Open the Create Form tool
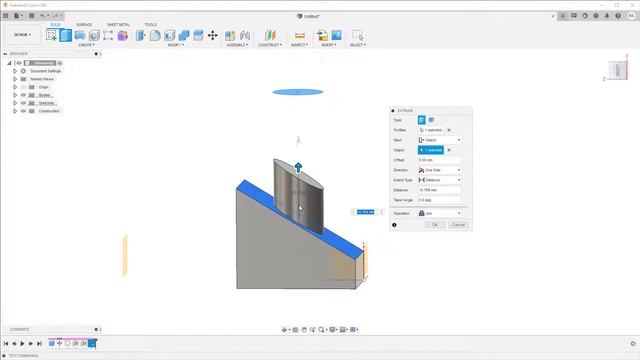 (122, 36)
